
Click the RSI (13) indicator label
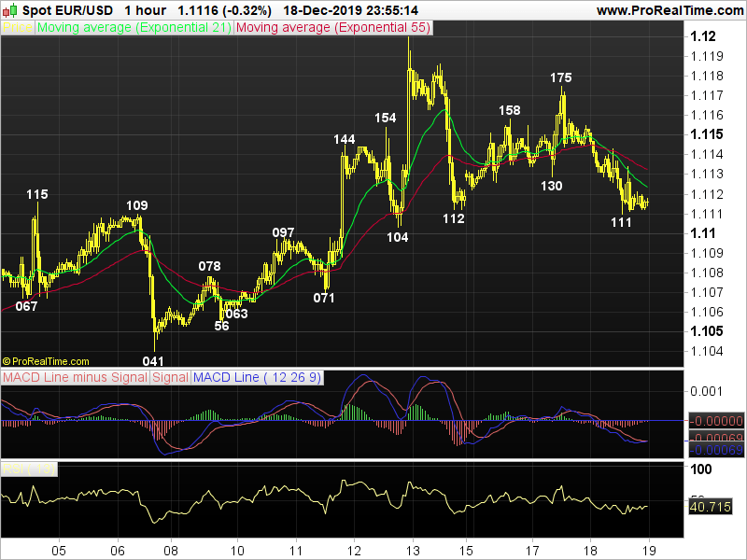29,469
